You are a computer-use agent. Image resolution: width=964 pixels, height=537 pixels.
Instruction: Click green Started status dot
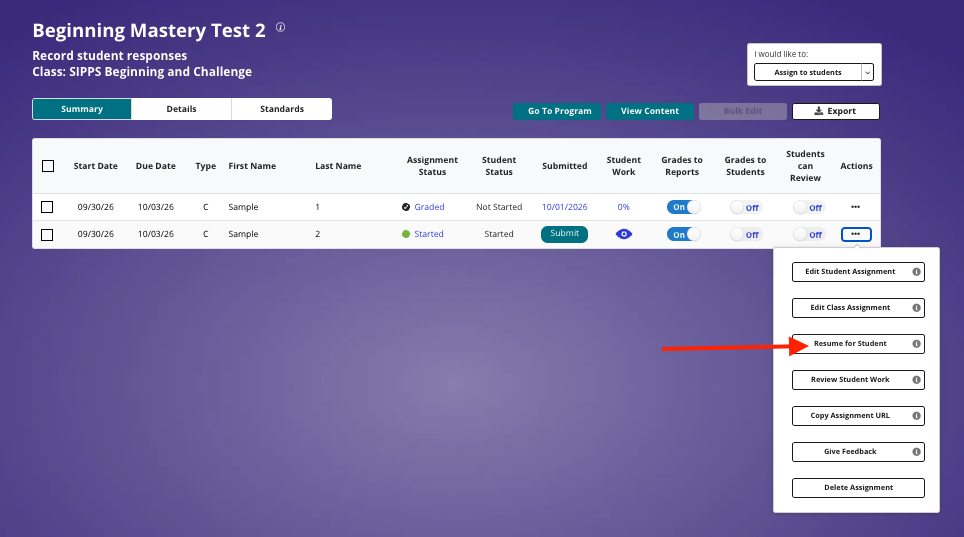tap(406, 234)
